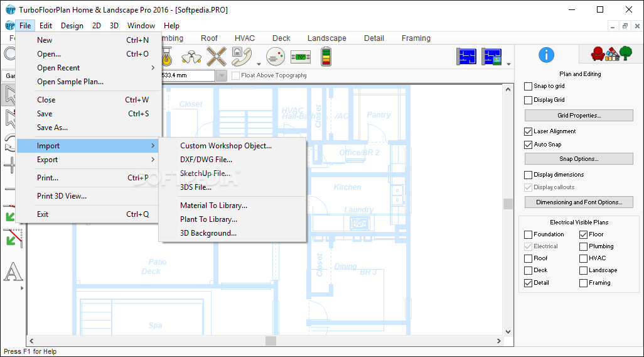Click the canvas scroll down arrow
This screenshot has height=357, width=644.
pyautogui.click(x=508, y=331)
